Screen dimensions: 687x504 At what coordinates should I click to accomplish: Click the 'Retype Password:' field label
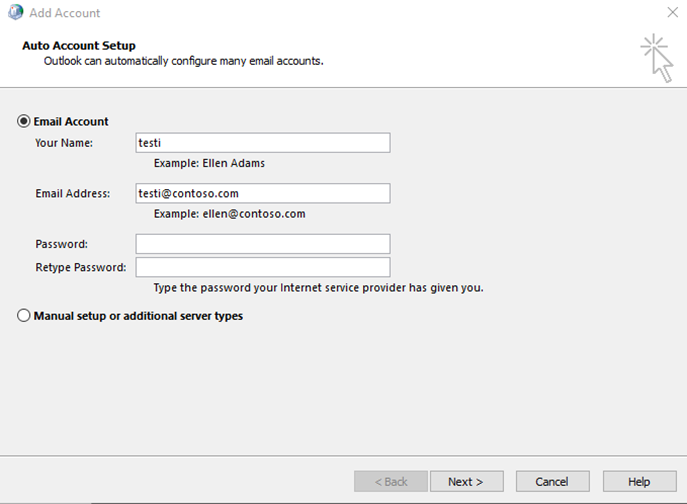coord(81,267)
